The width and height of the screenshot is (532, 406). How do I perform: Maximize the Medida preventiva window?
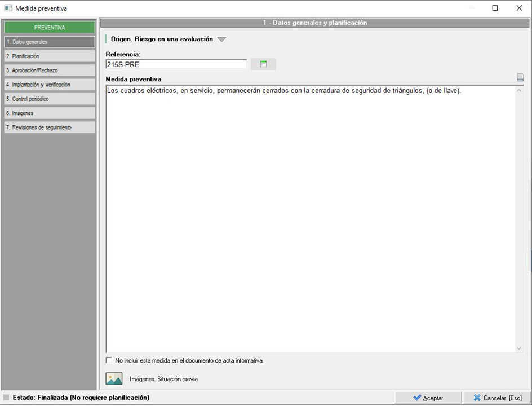click(495, 8)
